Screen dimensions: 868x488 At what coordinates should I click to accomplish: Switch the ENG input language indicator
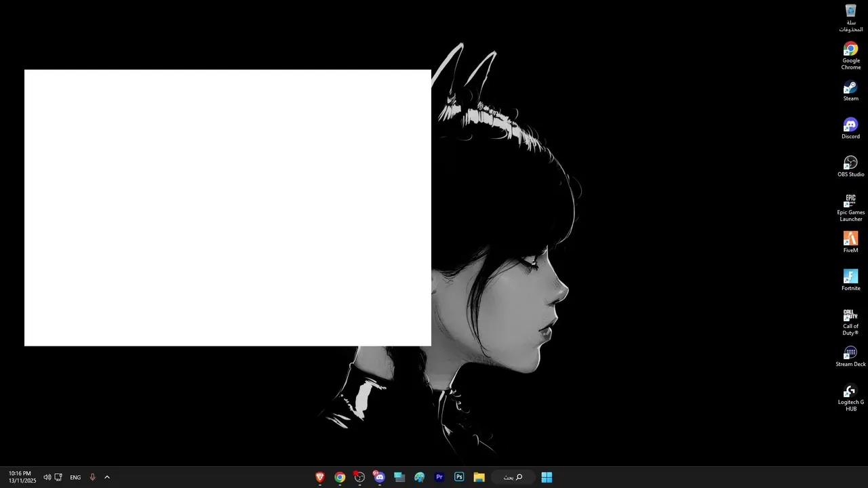[x=75, y=477]
